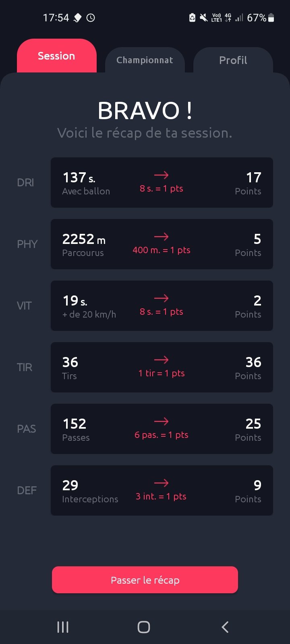Select the Session tab
Screen dimensions: 290x644
[56, 56]
